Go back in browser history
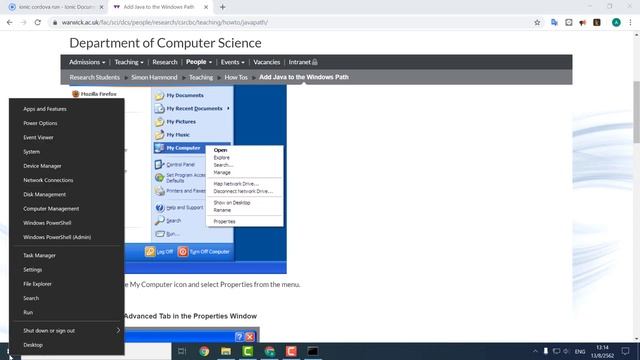 click(x=9, y=22)
